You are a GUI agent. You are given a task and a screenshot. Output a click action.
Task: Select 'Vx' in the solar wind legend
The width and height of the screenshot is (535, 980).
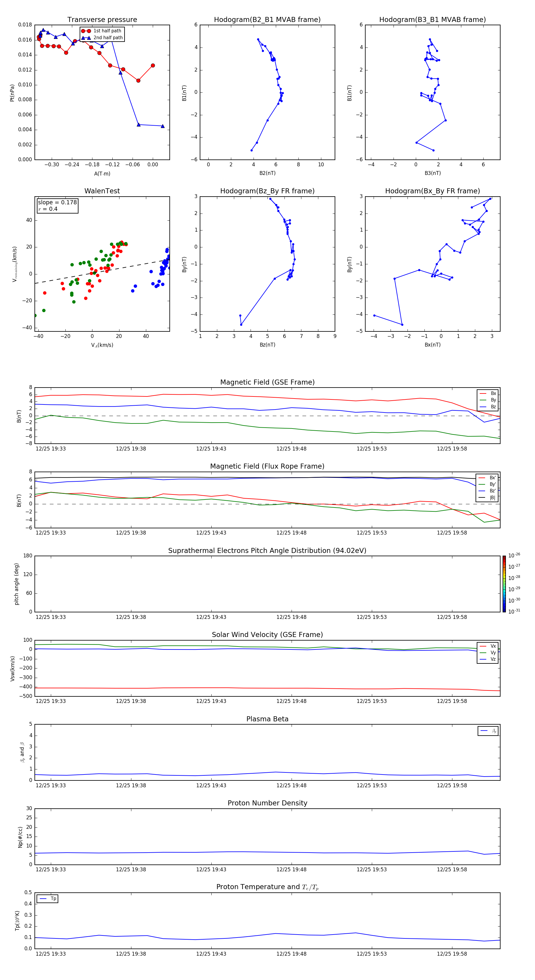pos(488,646)
